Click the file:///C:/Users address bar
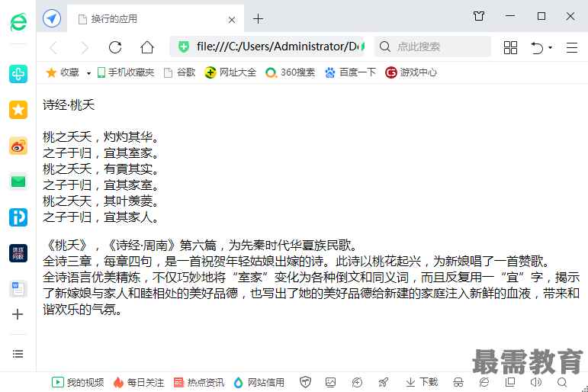This screenshot has width=588, height=392. (267, 47)
